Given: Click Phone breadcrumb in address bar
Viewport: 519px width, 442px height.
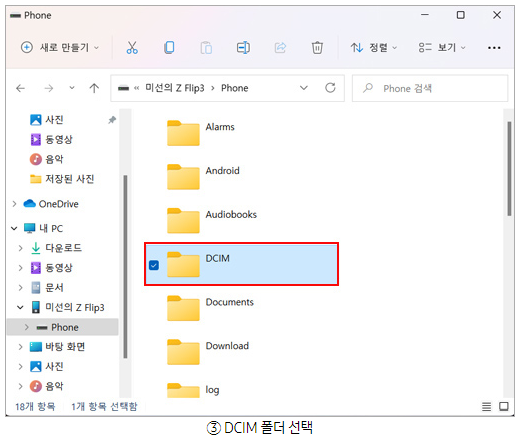Looking at the screenshot, I should click(x=235, y=88).
